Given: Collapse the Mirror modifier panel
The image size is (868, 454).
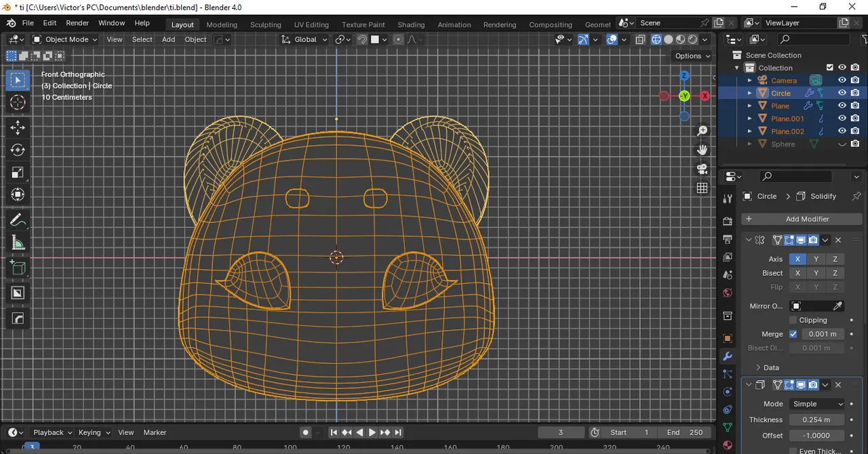Looking at the screenshot, I should [749, 240].
